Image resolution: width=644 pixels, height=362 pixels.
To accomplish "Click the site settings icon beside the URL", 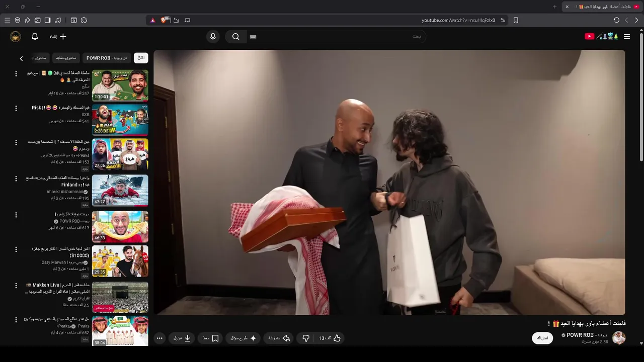I will (502, 20).
